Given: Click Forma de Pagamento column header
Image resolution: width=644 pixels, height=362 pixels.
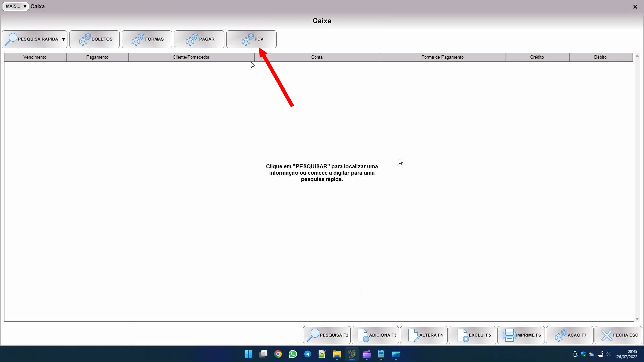Looking at the screenshot, I should [442, 57].
